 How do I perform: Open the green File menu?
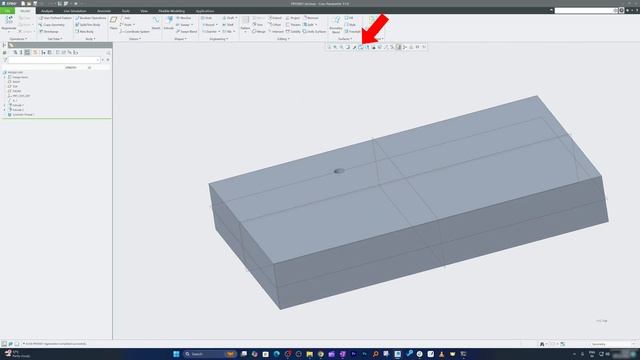(x=7, y=11)
